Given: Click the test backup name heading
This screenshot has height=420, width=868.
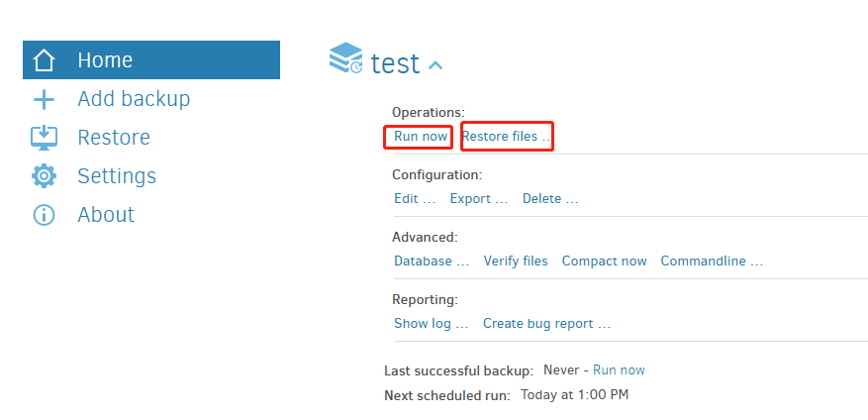Looking at the screenshot, I should point(395,63).
